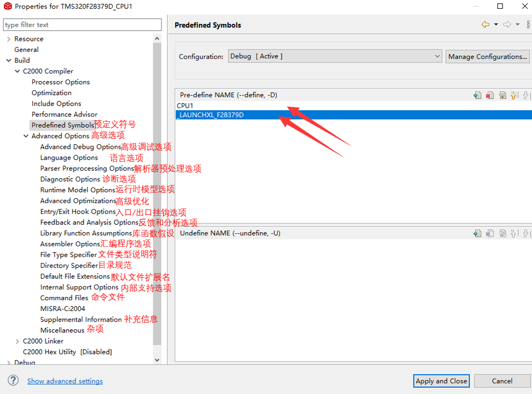532x394 pixels.
Task: Open Optimization settings page
Action: (51, 93)
